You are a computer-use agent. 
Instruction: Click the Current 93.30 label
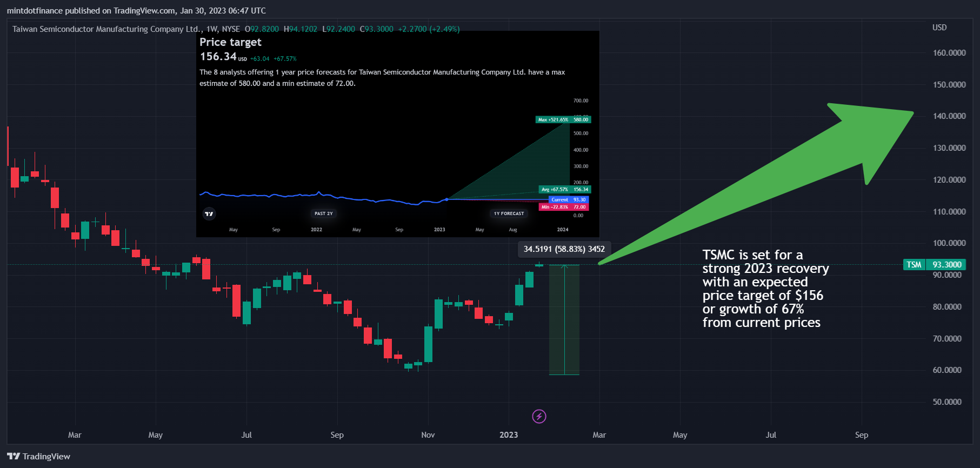(x=569, y=199)
